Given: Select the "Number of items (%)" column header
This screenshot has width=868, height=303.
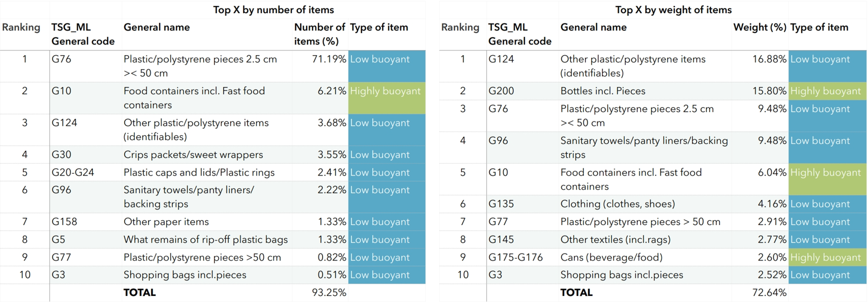Looking at the screenshot, I should 319,34.
